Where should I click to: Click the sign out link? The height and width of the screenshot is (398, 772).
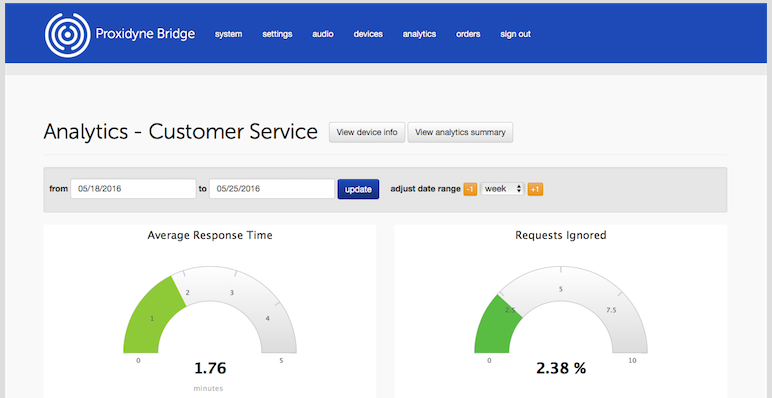(515, 34)
